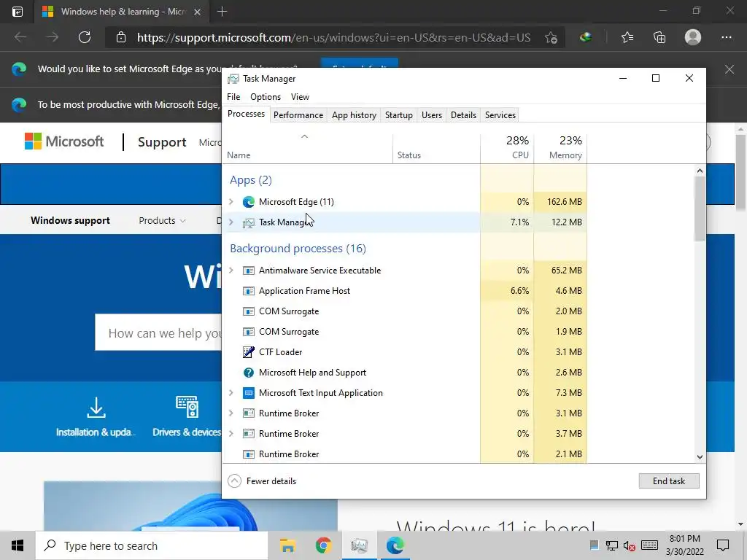Dismiss the Edge default browser notification bar
The image size is (747, 560).
coord(729,69)
